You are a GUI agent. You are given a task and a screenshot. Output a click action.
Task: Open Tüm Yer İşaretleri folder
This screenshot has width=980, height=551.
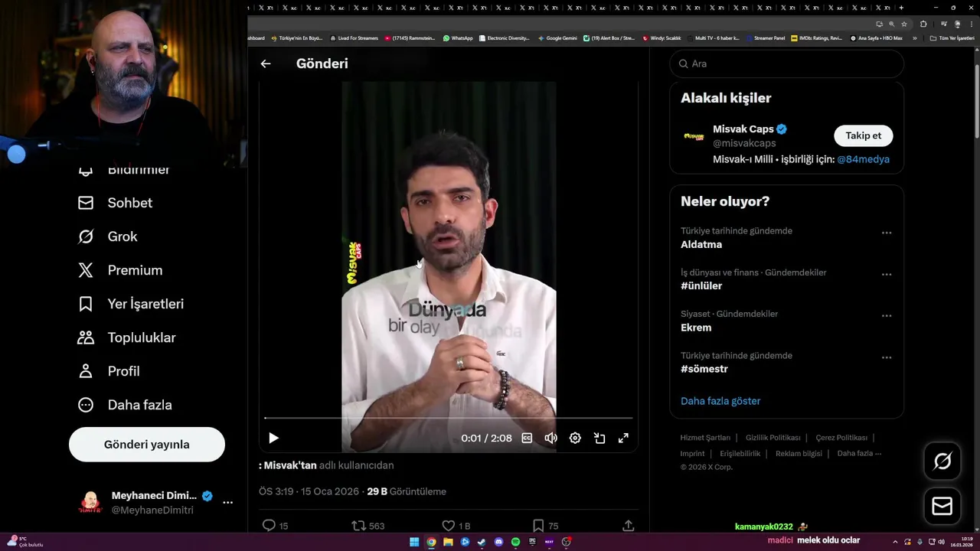(952, 37)
